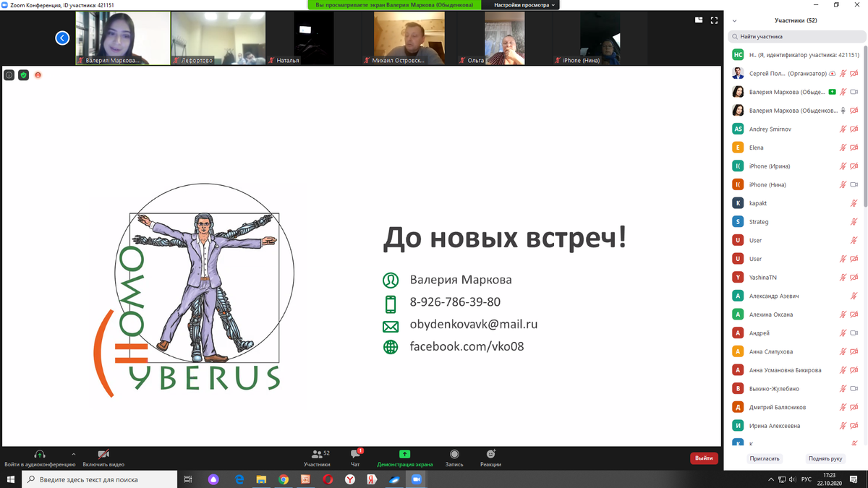The image size is (868, 488).
Task: Open volume control in system tray
Action: tap(792, 479)
